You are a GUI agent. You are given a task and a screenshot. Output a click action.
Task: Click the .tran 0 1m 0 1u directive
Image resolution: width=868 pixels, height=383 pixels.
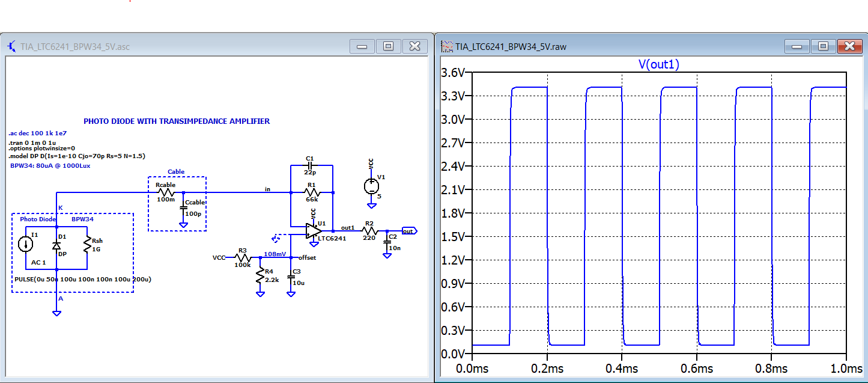tap(32, 142)
